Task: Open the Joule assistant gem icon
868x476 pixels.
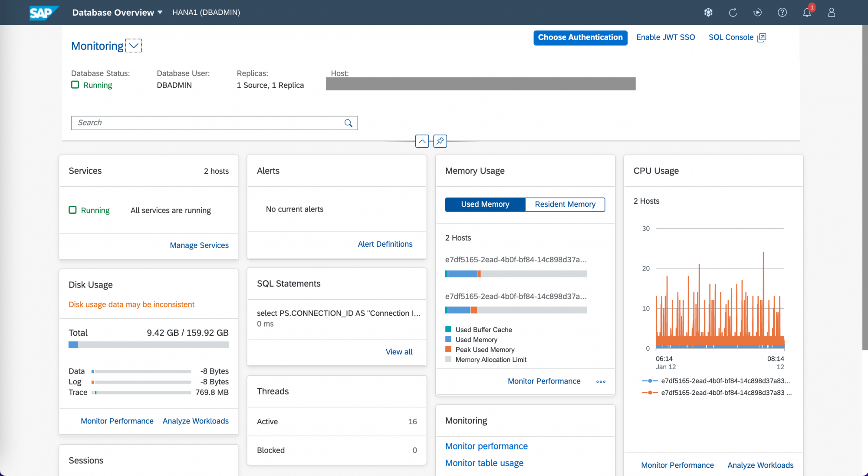Action: [x=708, y=13]
